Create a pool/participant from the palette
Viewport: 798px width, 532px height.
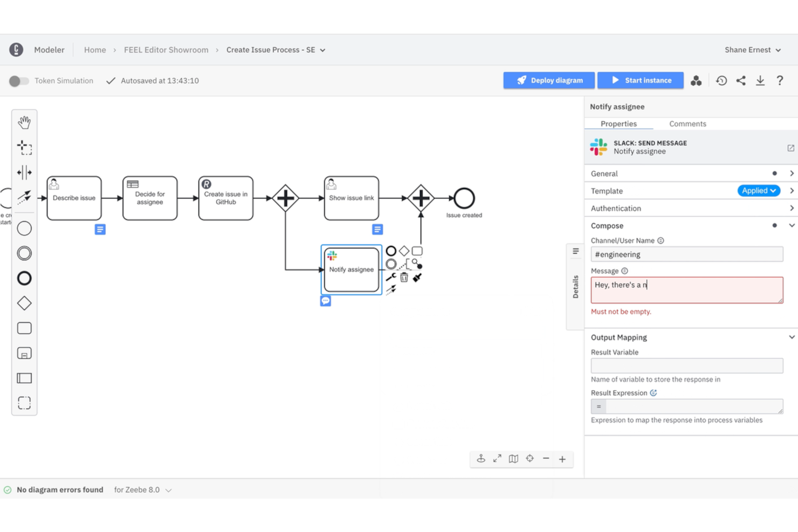tap(24, 378)
